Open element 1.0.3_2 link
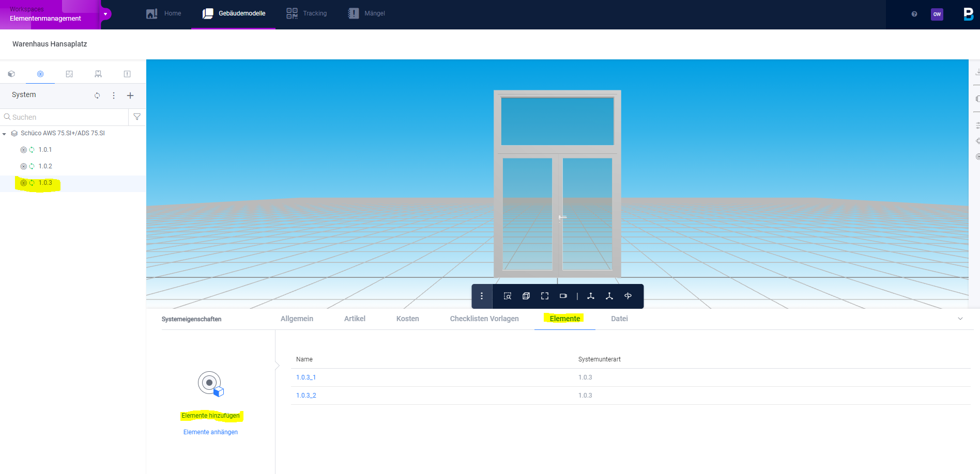Screen dimensions: 980x474 coord(306,396)
